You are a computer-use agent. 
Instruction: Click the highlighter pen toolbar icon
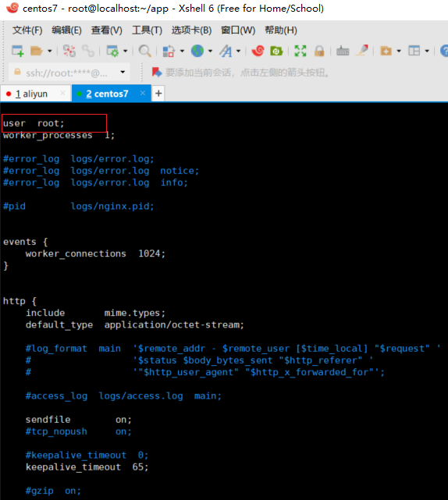(362, 51)
